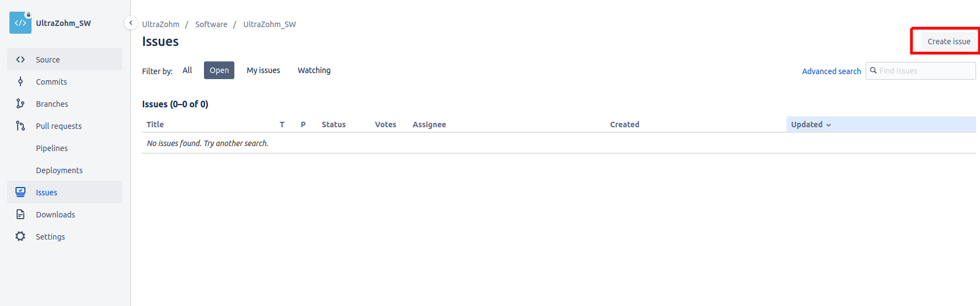Click the Find issues search field
The width and height of the screenshot is (980, 306).
coord(920,71)
